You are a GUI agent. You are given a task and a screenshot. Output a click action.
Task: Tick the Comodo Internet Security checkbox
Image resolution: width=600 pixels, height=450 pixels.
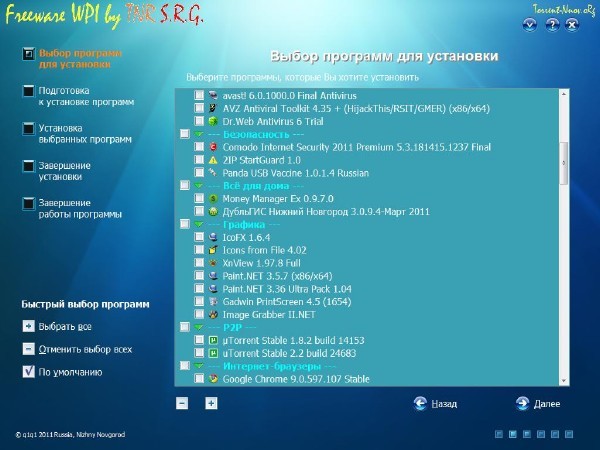[x=199, y=147]
